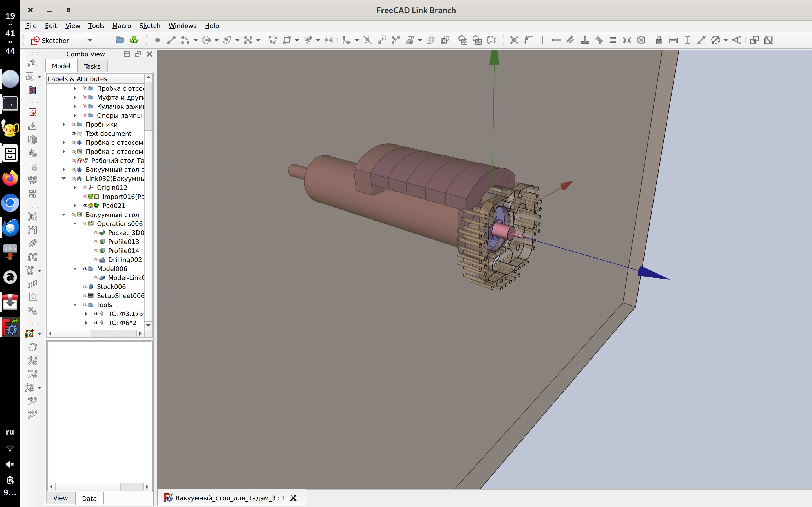
Task: Open the Sketch menu
Action: point(150,25)
